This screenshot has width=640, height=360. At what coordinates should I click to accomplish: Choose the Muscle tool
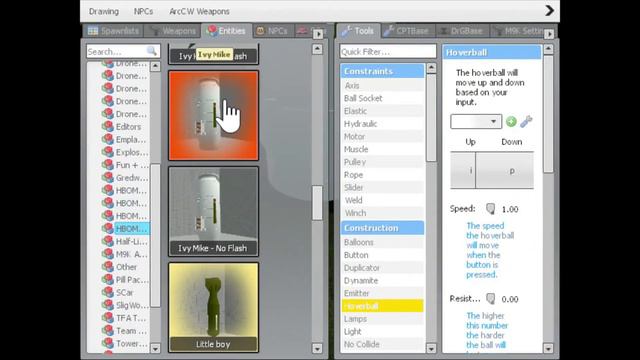click(x=382, y=149)
